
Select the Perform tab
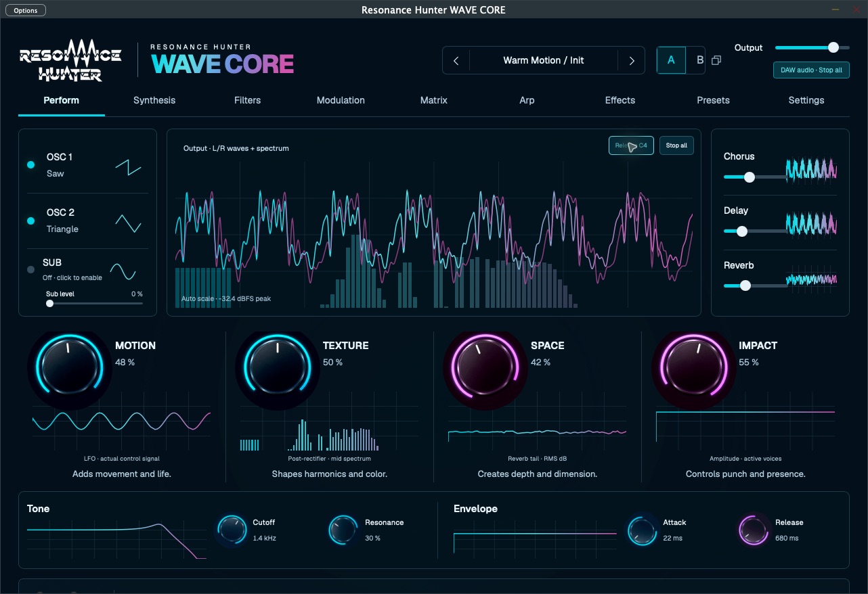[x=61, y=100]
